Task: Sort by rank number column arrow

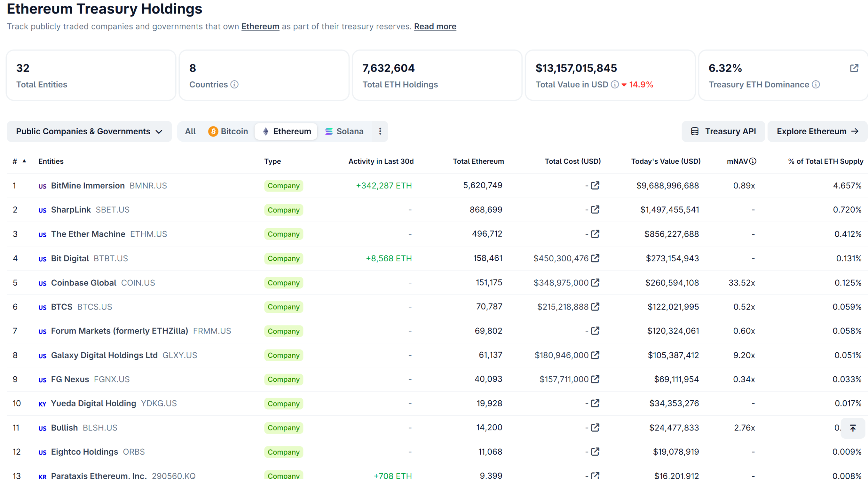Action: (x=24, y=161)
